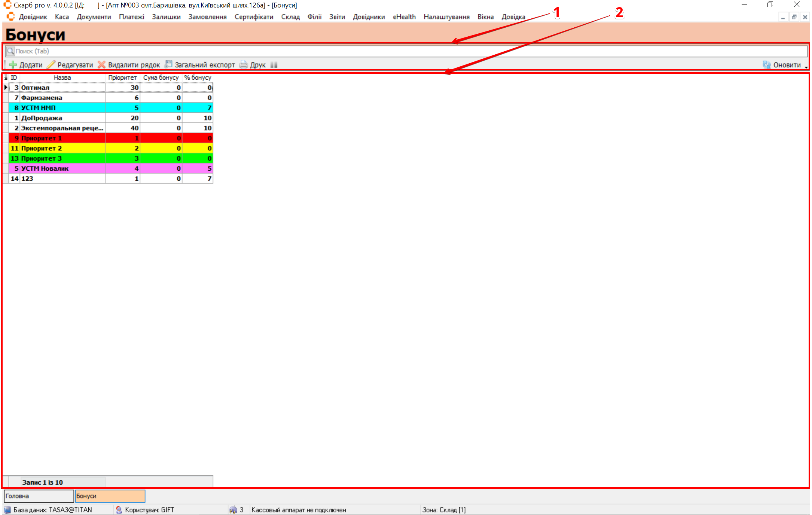Open the grid column chooser beside ID header
This screenshot has height=515, width=812.
6,77
